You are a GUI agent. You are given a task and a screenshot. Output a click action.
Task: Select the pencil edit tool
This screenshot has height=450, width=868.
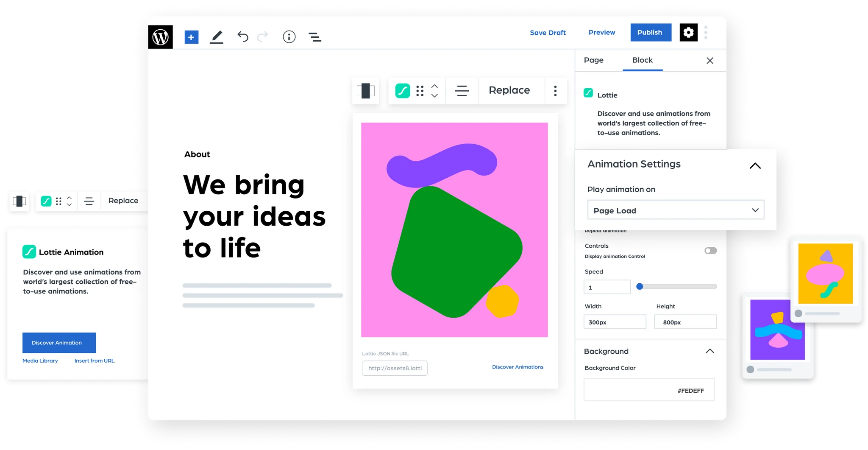[x=217, y=37]
